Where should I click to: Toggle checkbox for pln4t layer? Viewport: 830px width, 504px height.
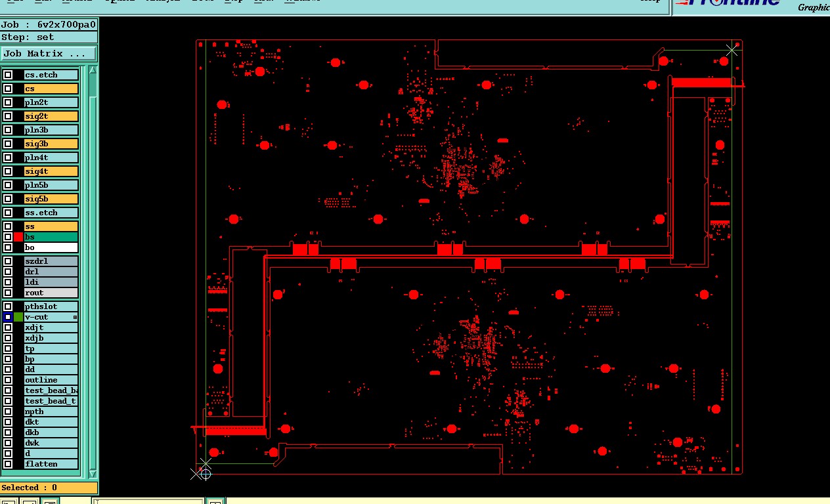pyautogui.click(x=8, y=157)
